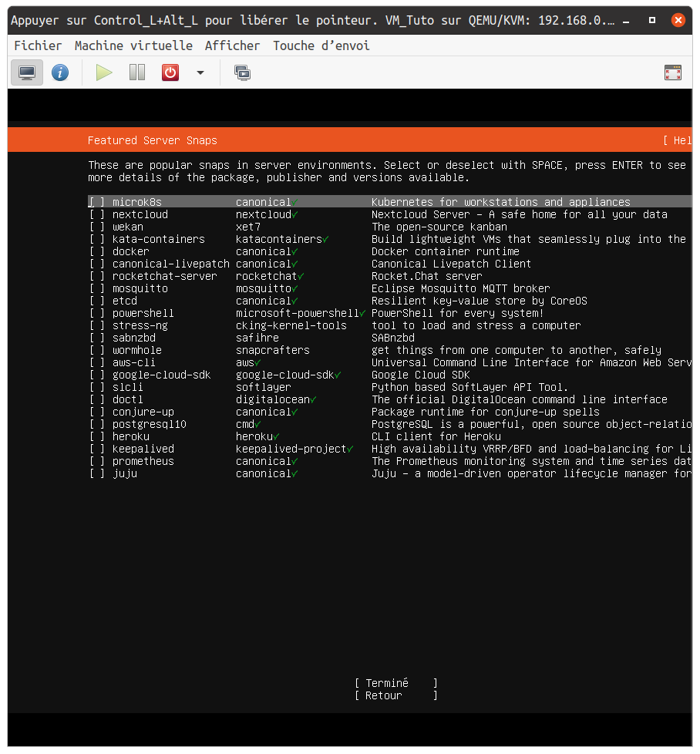Click the Terminé button
Viewport: 700px width, 754px height.
tap(395, 683)
